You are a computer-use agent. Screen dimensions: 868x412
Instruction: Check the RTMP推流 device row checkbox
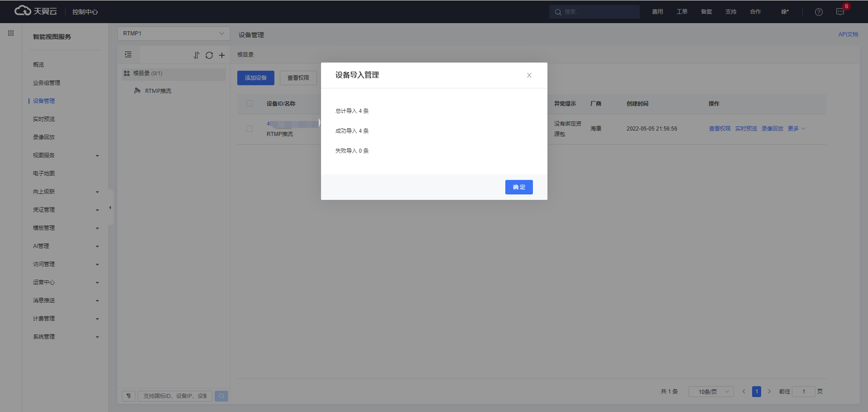coord(249,129)
